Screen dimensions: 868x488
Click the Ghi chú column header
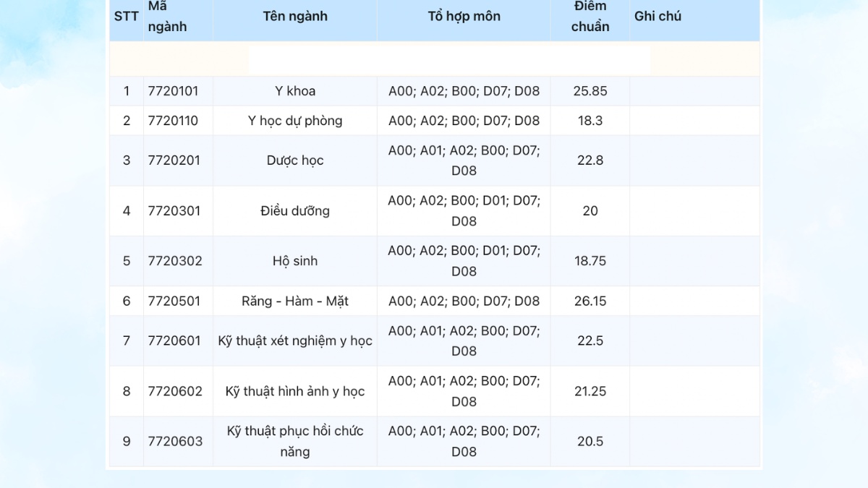[x=658, y=16]
